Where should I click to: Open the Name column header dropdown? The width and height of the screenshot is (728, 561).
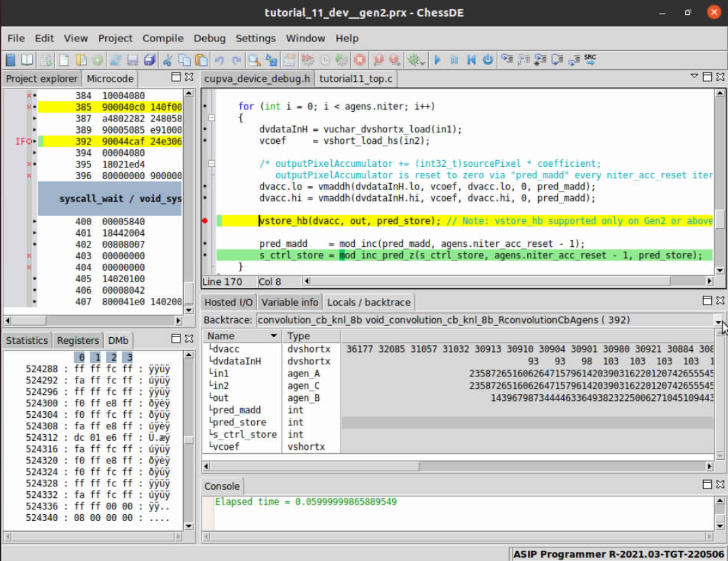click(274, 336)
